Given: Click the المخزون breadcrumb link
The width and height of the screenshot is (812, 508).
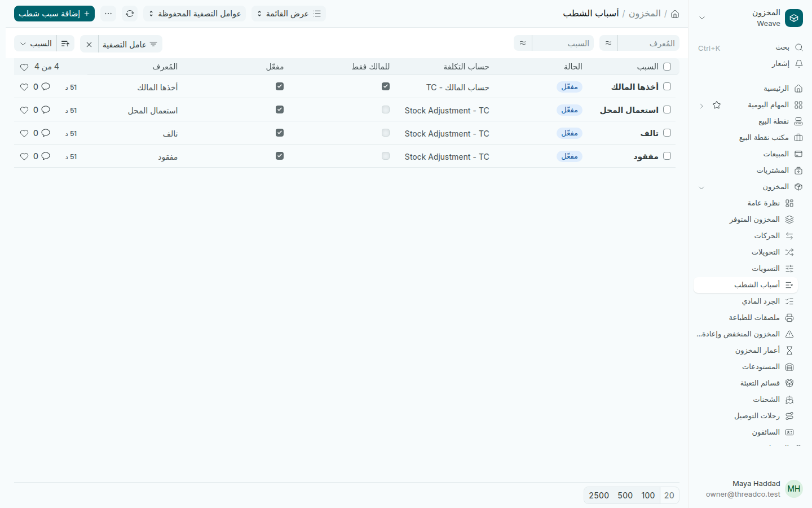Looking at the screenshot, I should pos(645,14).
